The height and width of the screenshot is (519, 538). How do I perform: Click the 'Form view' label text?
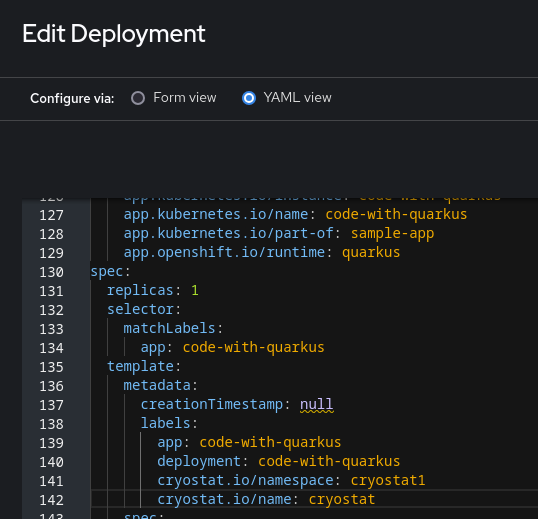(x=185, y=98)
